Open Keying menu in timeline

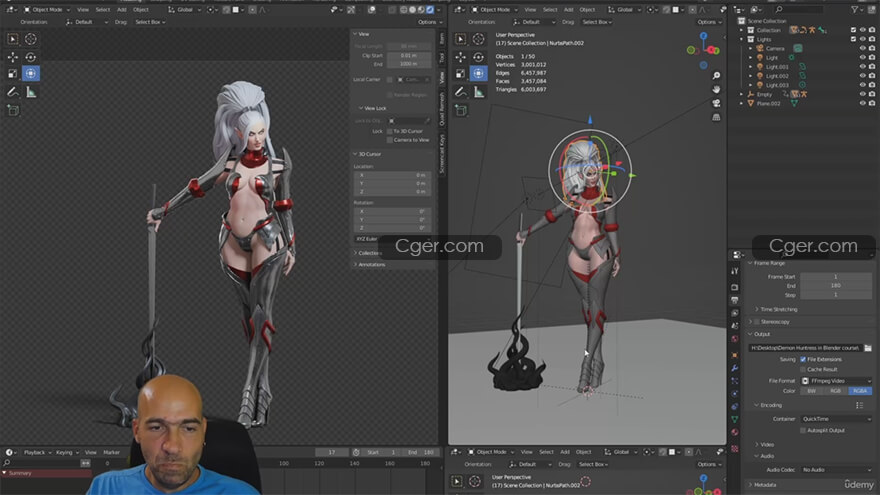click(66, 452)
